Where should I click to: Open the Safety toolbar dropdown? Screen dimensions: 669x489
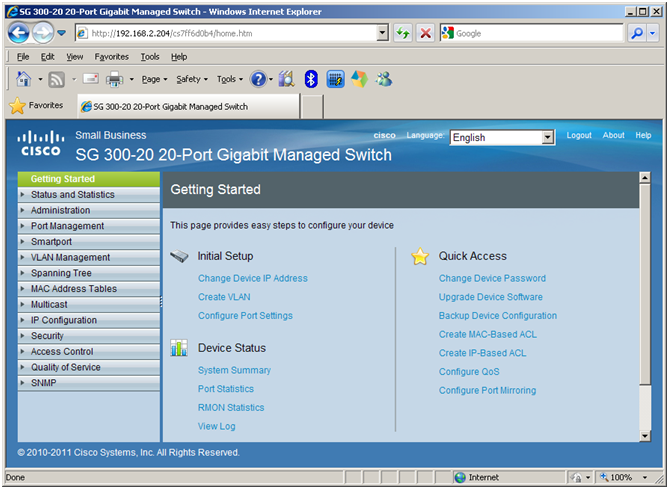[x=192, y=79]
